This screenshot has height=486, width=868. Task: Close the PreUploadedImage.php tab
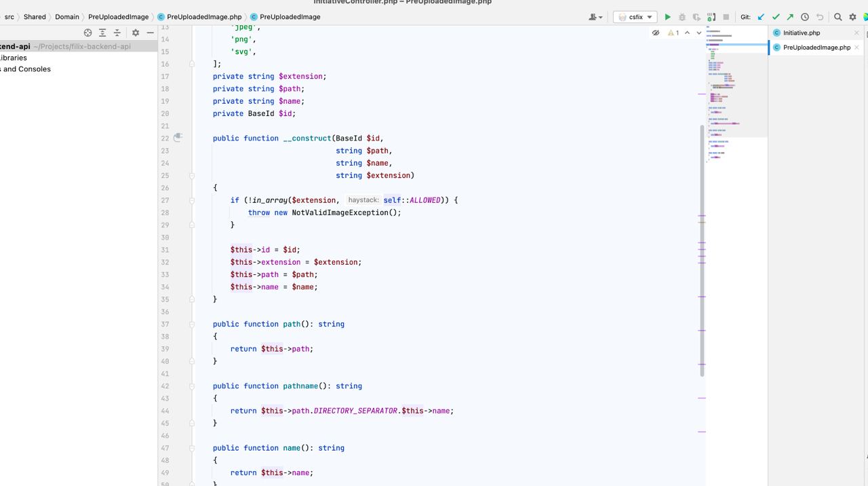(857, 48)
